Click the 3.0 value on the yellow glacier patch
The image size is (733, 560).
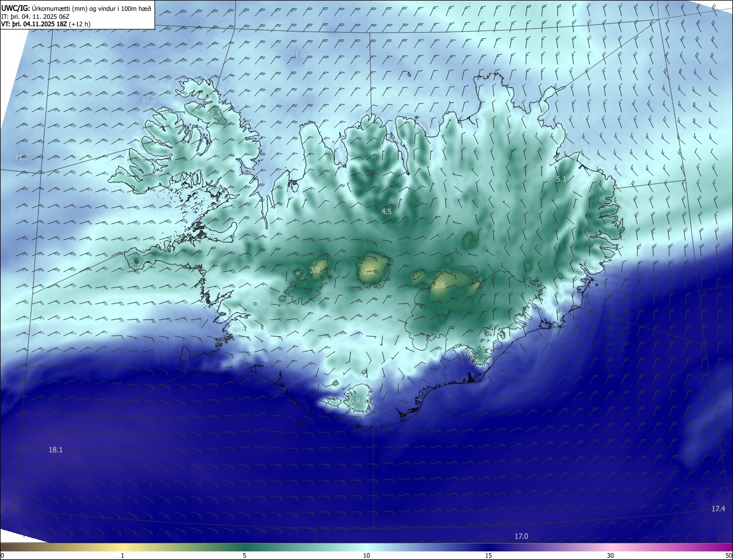tap(315, 270)
